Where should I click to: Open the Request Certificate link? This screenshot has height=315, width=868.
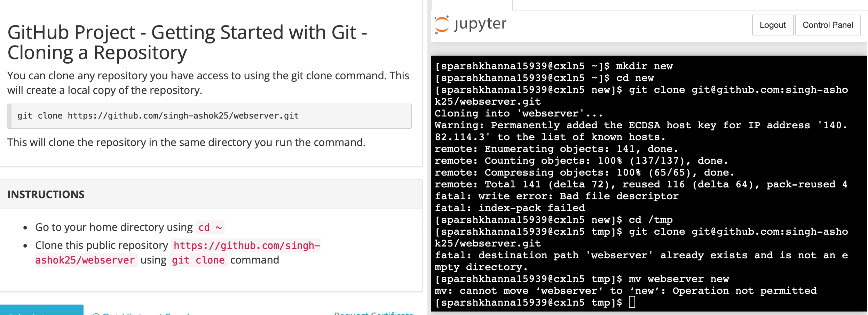[x=373, y=314]
